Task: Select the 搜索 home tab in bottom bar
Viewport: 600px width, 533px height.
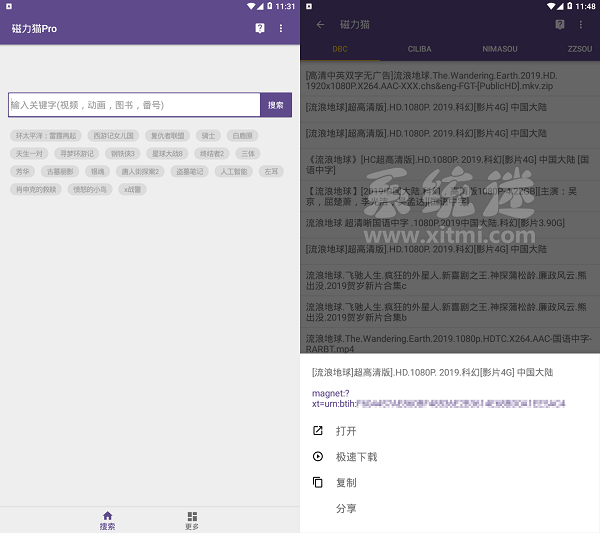Action: pyautogui.click(x=108, y=520)
